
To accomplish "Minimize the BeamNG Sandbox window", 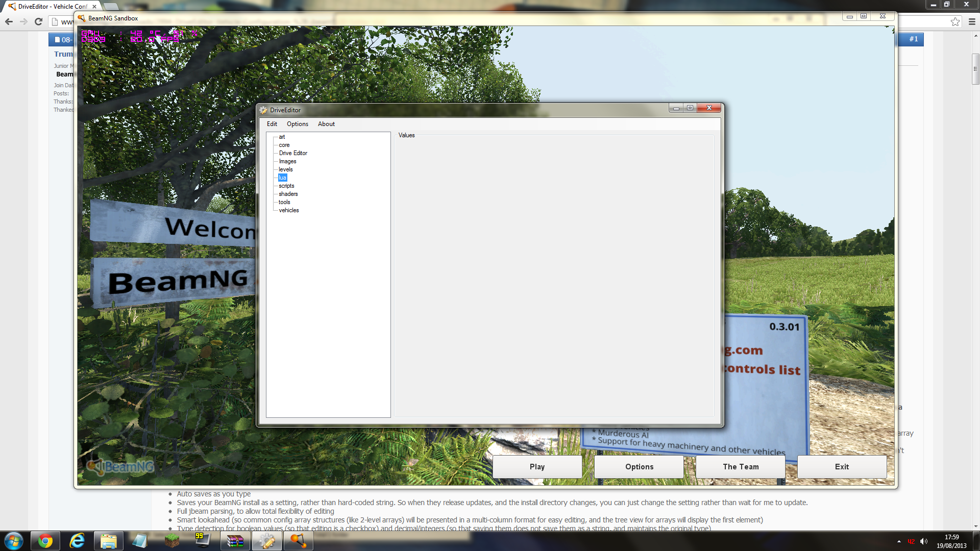I will (x=849, y=16).
